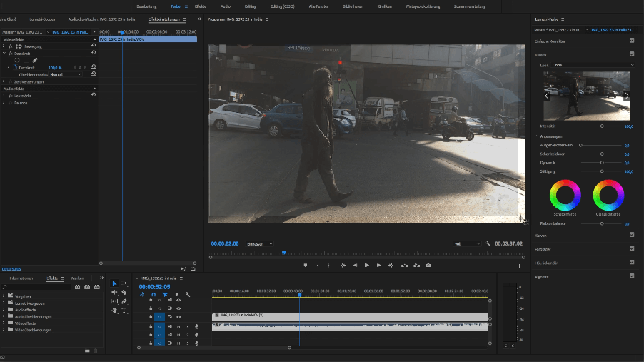
Task: Switch to Bearbeitung workspace
Action: point(146,6)
